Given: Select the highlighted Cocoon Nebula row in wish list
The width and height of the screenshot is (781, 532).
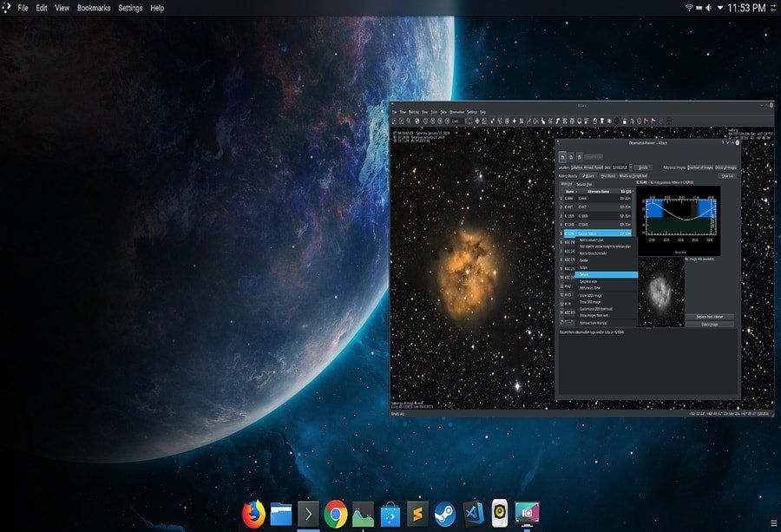Looking at the screenshot, I should tap(596, 233).
